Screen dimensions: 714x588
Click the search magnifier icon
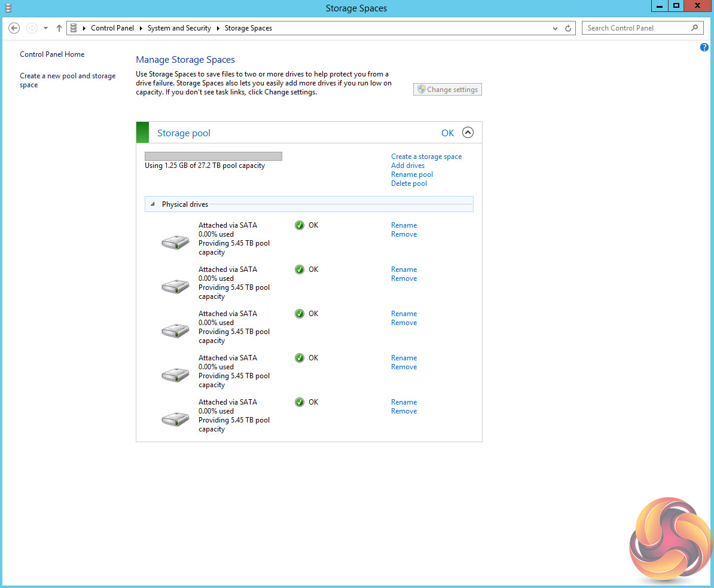(x=695, y=28)
